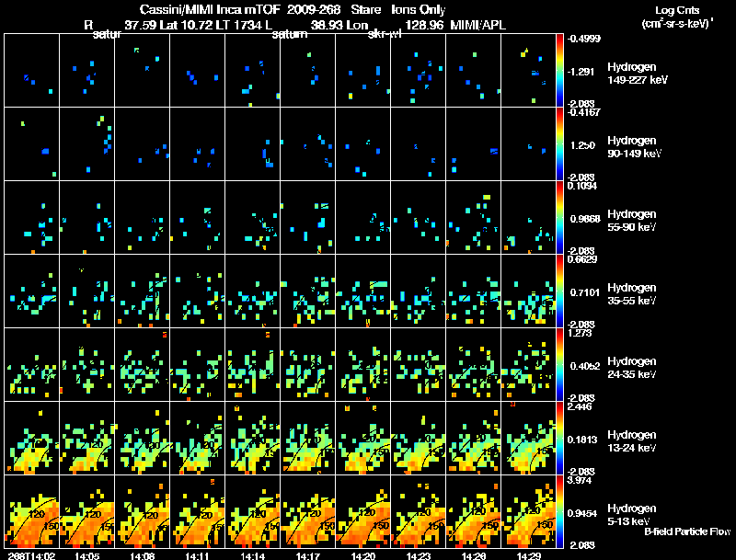Click the Hydrogen 55-90 keV row label
This screenshot has width=736, height=560.
pos(632,221)
